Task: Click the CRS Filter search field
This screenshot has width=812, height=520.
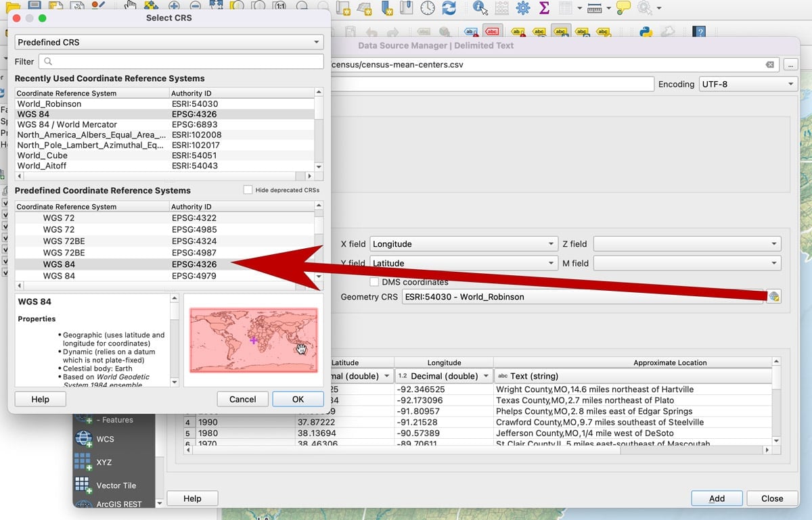Action: (181, 62)
